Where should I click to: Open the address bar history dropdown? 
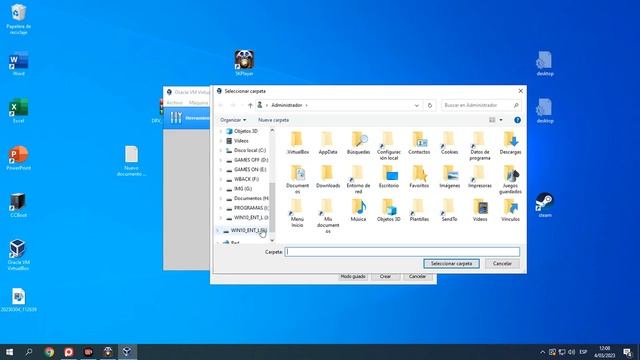[x=416, y=105]
